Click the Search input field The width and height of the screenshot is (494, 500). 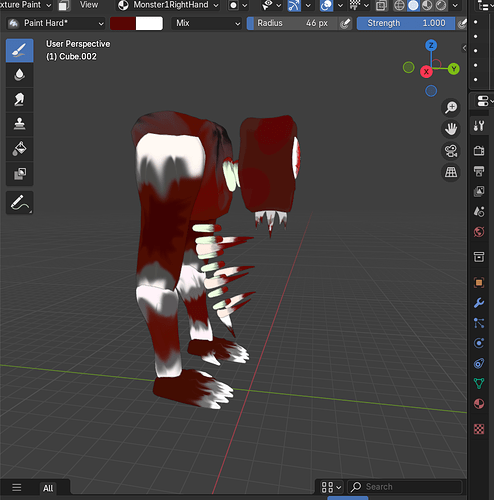point(405,487)
